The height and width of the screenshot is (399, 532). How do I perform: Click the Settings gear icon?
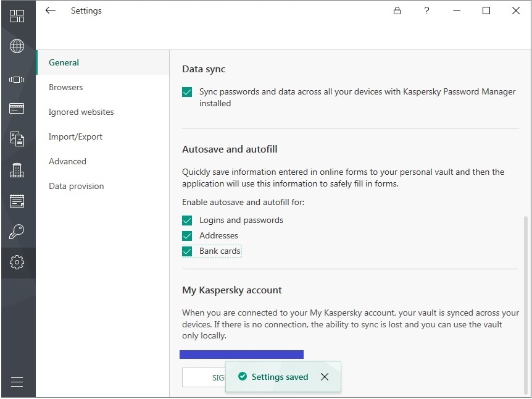tap(17, 262)
